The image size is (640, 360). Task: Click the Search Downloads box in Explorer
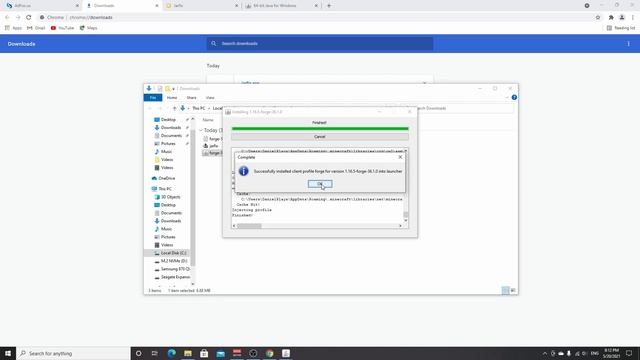(x=465, y=108)
